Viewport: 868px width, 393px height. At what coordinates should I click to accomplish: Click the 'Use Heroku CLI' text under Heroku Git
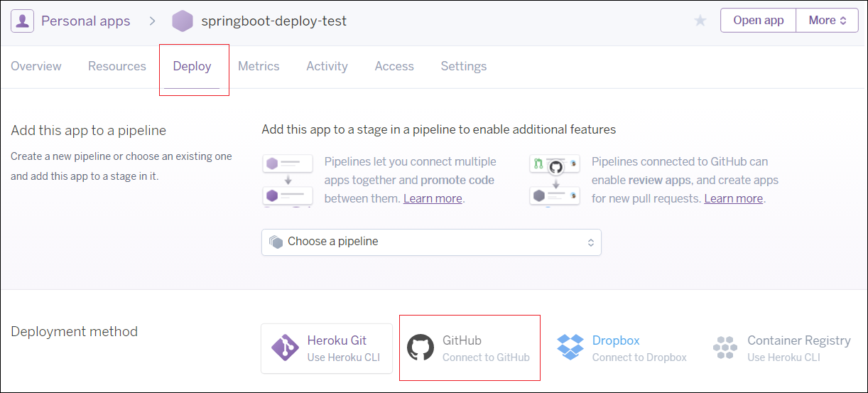click(x=344, y=357)
